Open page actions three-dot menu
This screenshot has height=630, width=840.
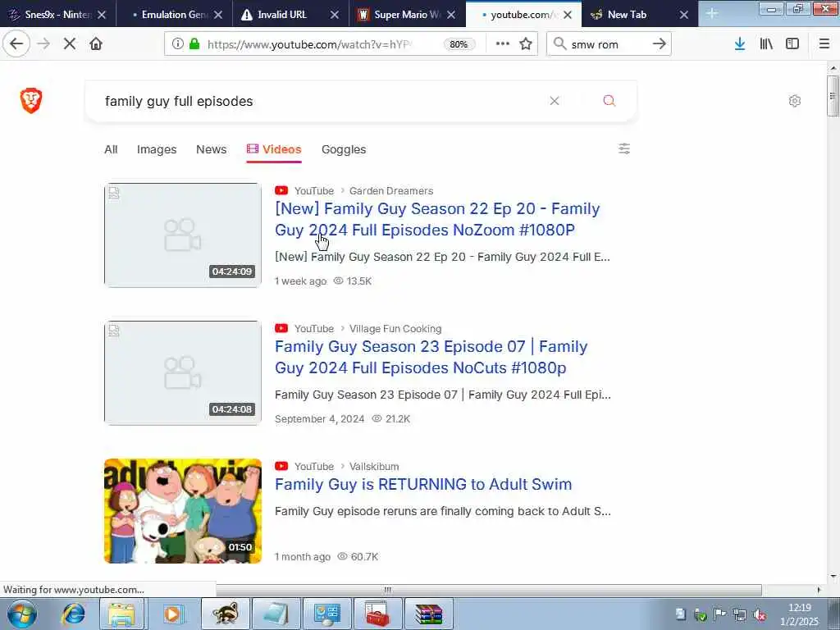click(503, 44)
